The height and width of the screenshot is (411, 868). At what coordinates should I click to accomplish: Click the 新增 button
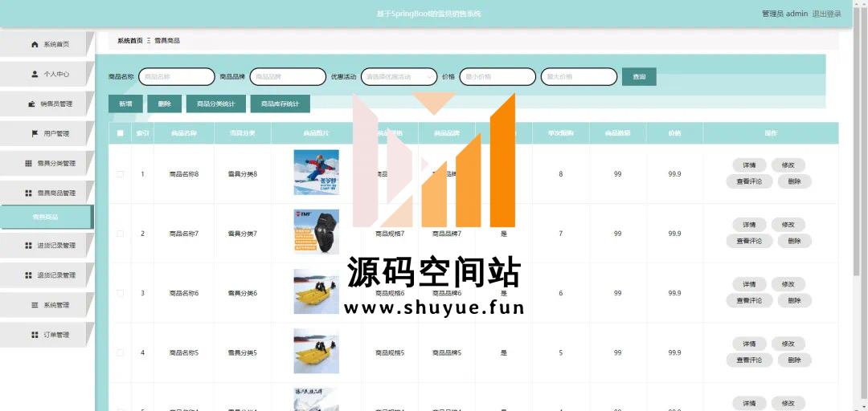(x=125, y=104)
